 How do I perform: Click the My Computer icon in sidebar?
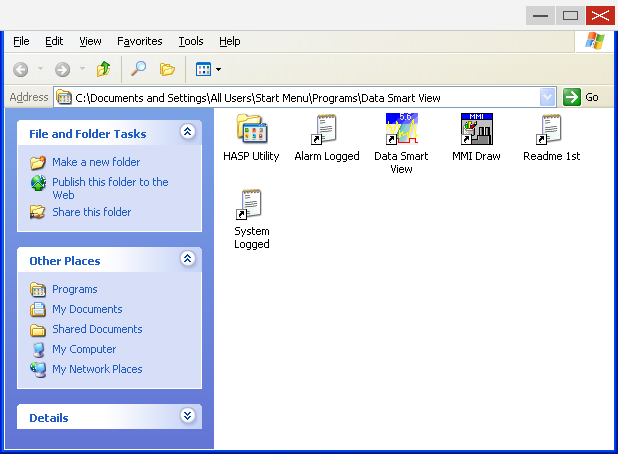click(x=38, y=349)
